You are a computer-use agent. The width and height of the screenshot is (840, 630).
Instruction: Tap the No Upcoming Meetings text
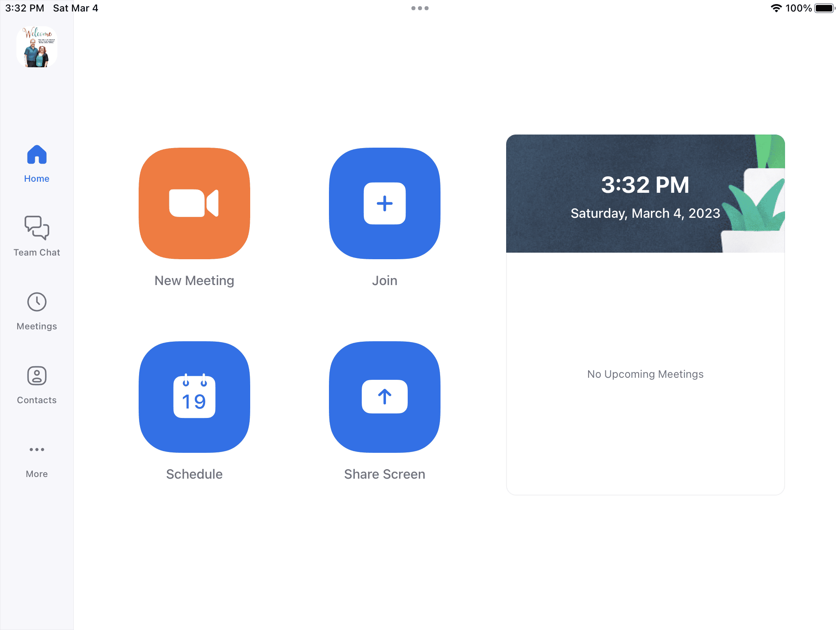pos(645,374)
